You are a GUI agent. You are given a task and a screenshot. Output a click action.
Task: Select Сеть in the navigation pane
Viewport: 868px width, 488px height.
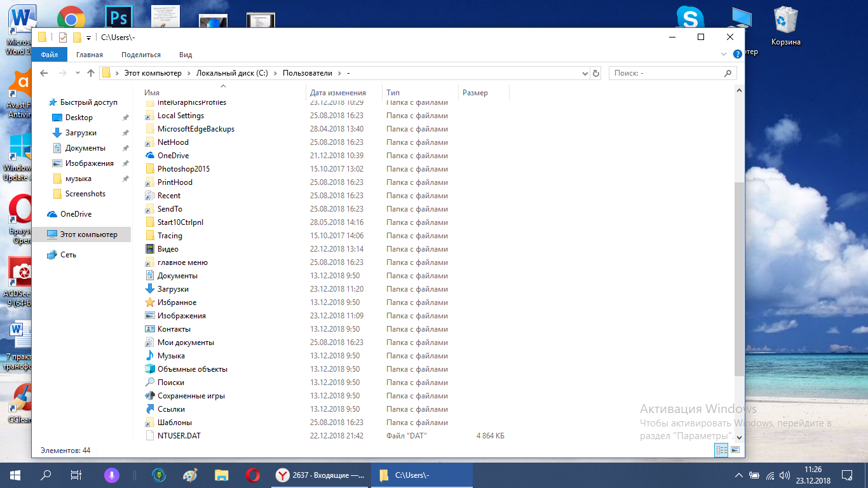pos(68,255)
